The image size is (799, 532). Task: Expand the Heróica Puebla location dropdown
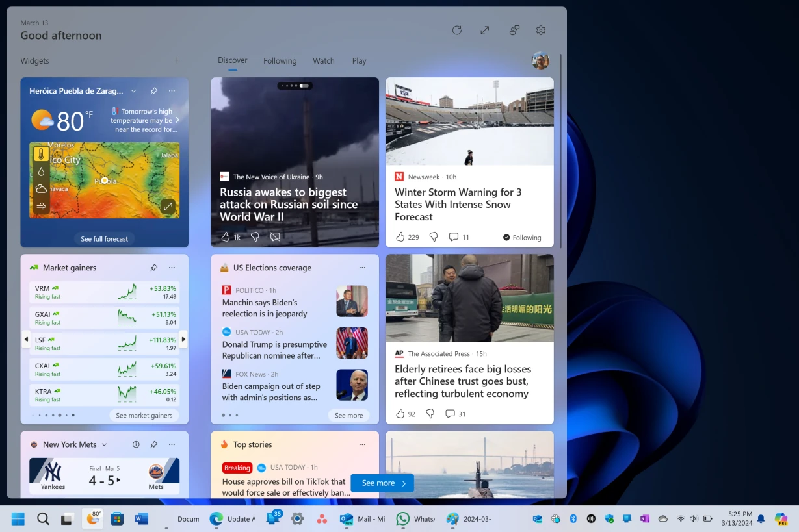134,90
